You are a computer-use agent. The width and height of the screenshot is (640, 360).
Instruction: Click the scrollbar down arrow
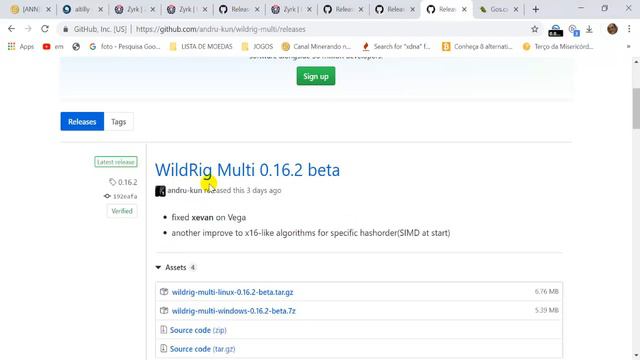[636, 355]
